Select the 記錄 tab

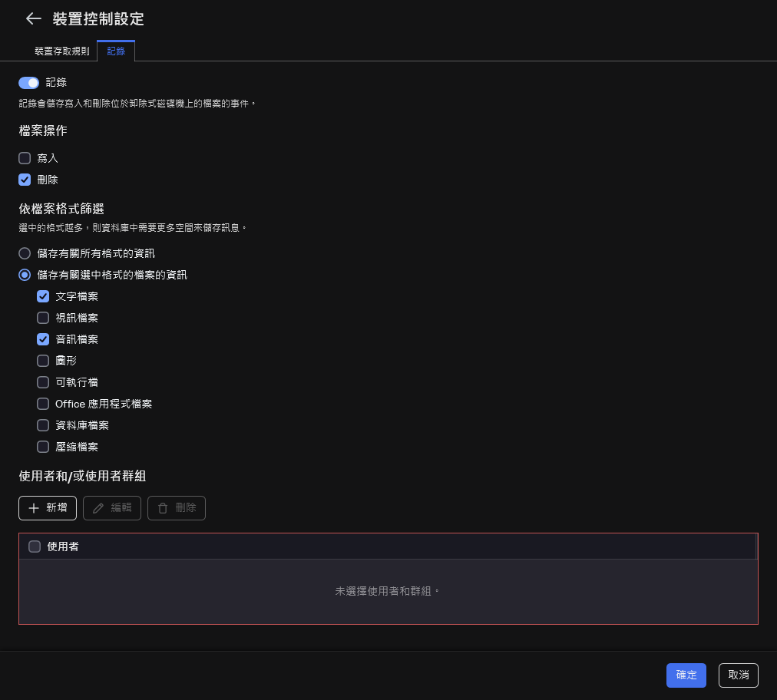click(116, 51)
